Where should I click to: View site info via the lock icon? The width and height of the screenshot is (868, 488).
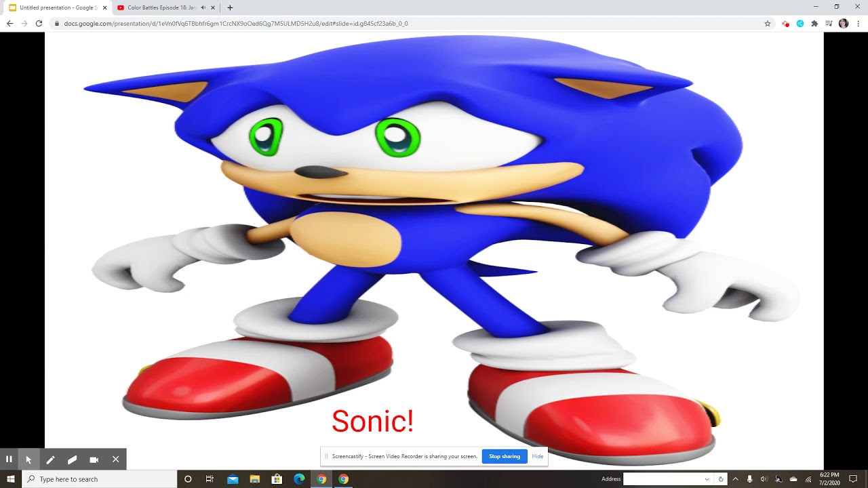(x=57, y=24)
